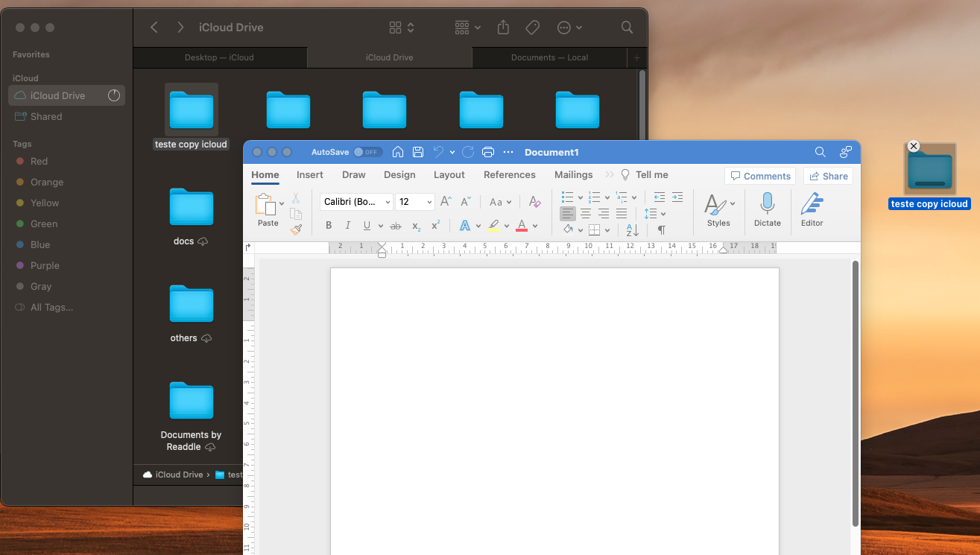Click the Increase Indent icon
980x555 pixels.
coord(677,197)
